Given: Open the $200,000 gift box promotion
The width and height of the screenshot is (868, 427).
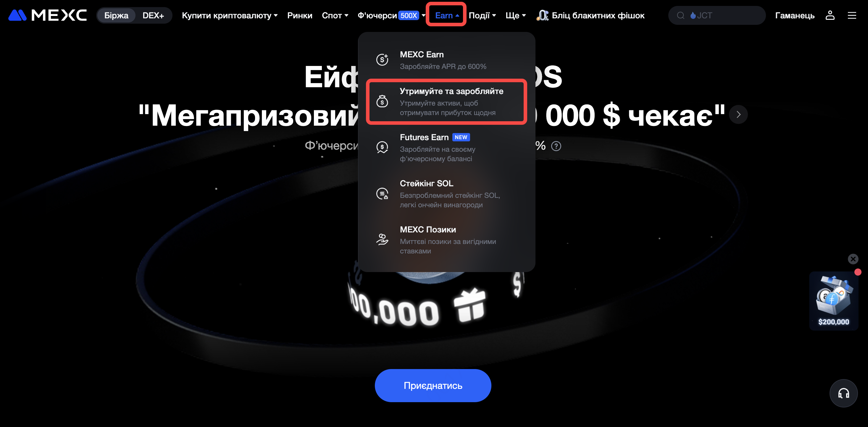Looking at the screenshot, I should click(x=834, y=301).
